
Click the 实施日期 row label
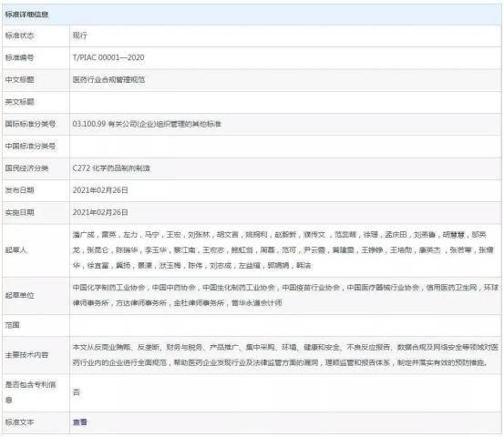pyautogui.click(x=20, y=212)
